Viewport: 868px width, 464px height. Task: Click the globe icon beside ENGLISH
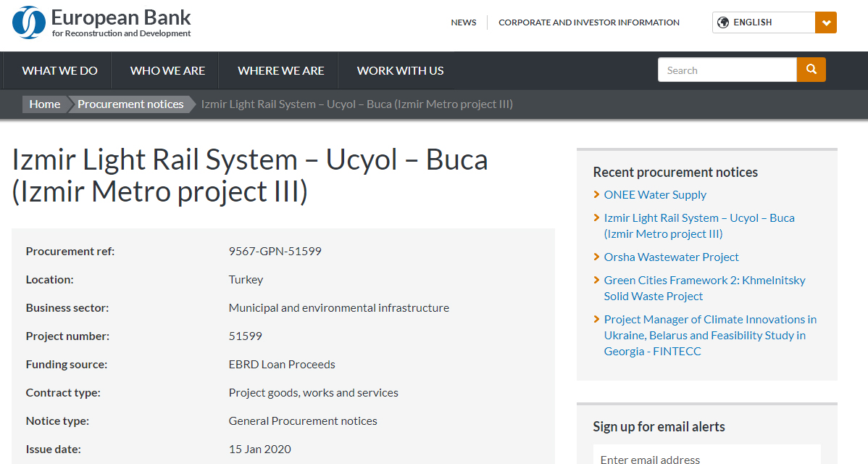(722, 22)
